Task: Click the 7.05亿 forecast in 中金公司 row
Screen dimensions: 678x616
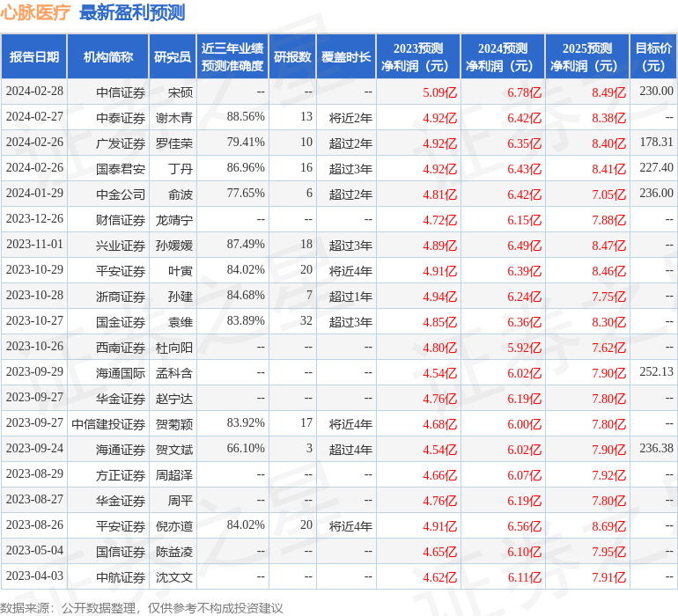Action: (608, 194)
